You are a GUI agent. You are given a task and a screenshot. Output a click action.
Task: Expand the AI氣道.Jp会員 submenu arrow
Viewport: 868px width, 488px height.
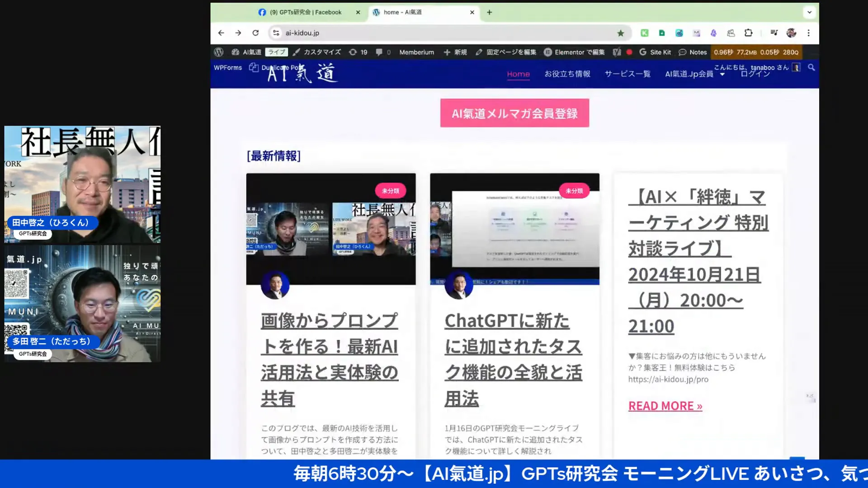point(722,74)
